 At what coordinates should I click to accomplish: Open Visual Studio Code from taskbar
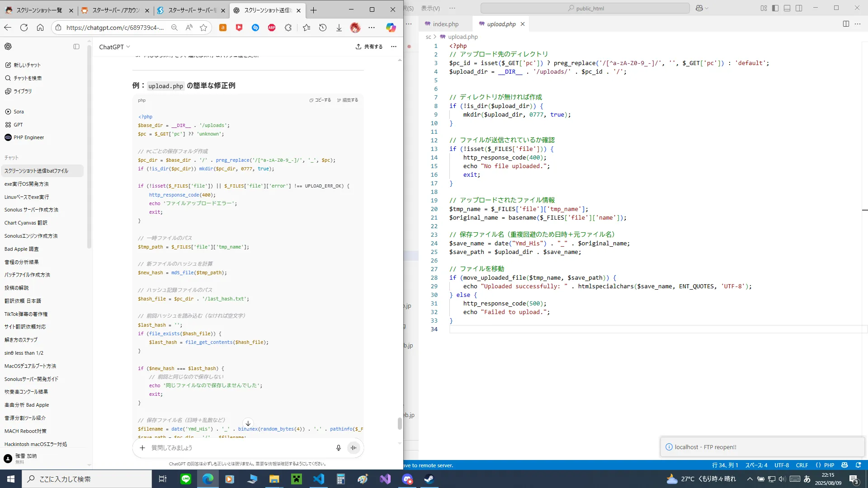[x=319, y=479]
